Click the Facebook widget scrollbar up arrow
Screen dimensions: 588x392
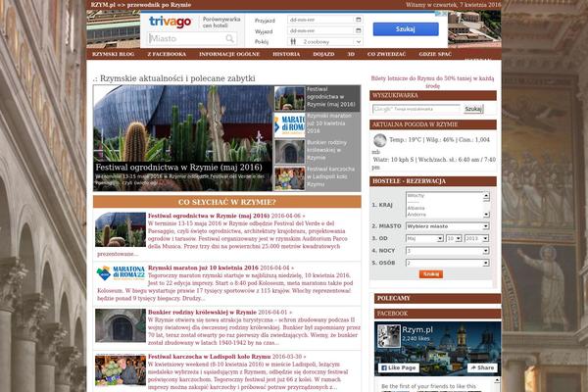pyautogui.click(x=497, y=380)
